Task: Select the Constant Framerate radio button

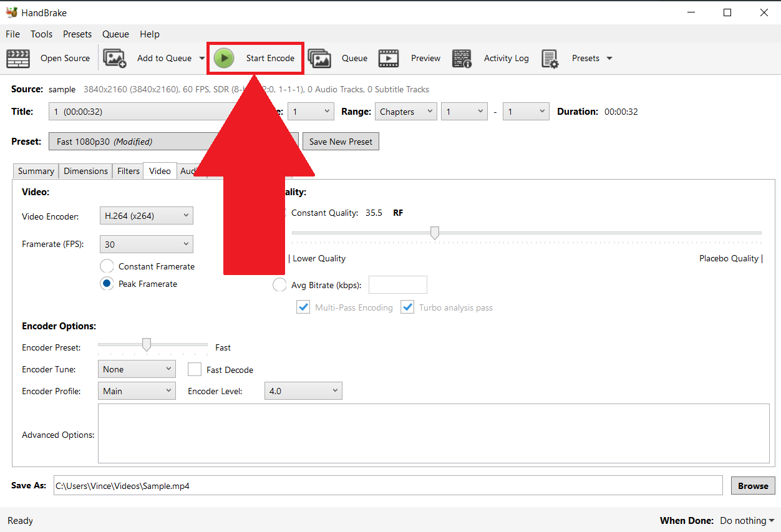Action: [107, 266]
